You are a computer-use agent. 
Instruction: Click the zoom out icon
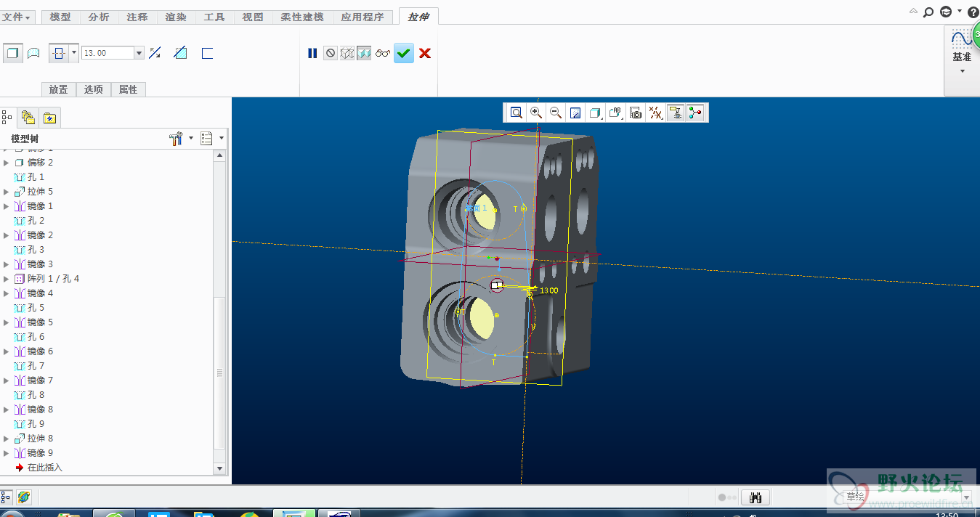pyautogui.click(x=556, y=113)
